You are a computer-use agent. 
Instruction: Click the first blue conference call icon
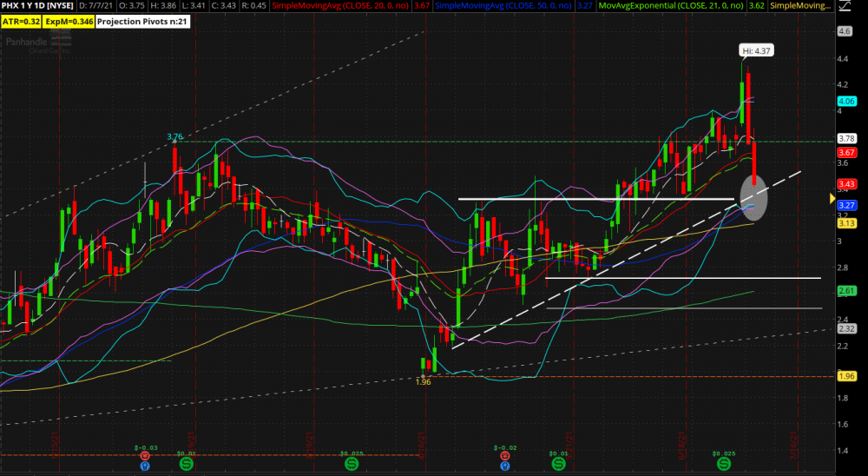click(145, 466)
